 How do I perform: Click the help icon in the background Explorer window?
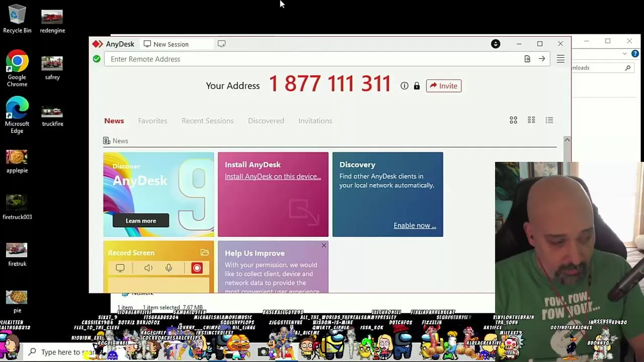click(x=635, y=54)
